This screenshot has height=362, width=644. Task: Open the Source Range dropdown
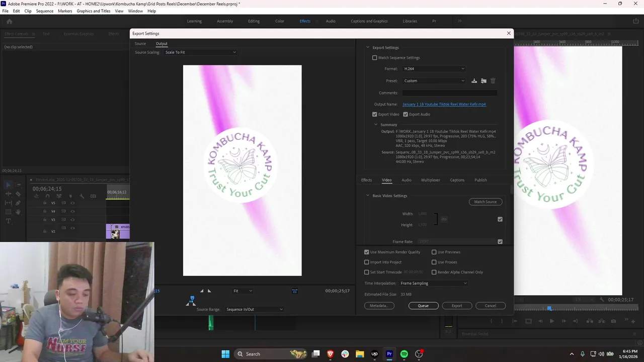coord(254,309)
